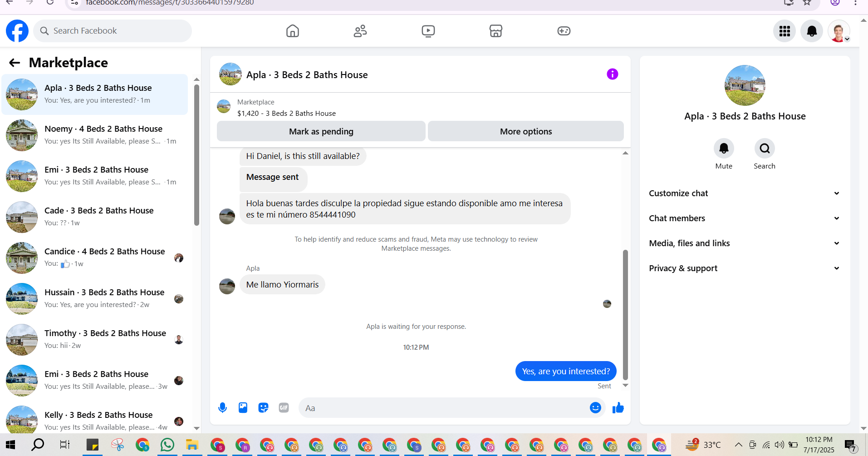Open the emoji picker in message box
Screen dimensions: 868x456
pyautogui.click(x=595, y=408)
